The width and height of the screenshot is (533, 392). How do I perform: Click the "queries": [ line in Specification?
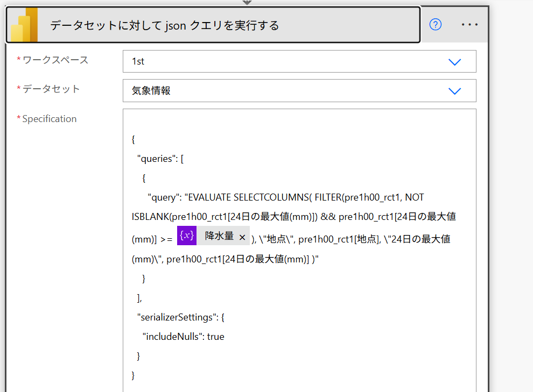160,159
